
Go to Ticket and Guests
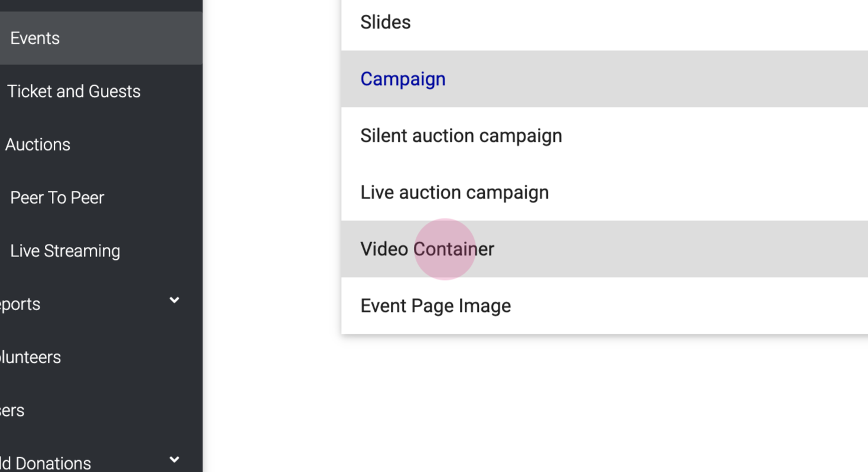pyautogui.click(x=74, y=92)
